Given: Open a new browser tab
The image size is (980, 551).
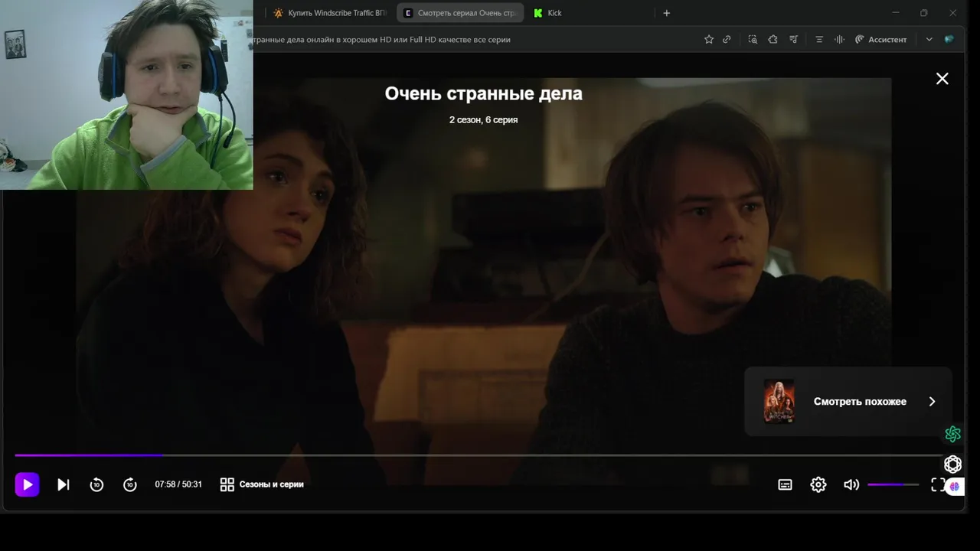Looking at the screenshot, I should coord(666,13).
